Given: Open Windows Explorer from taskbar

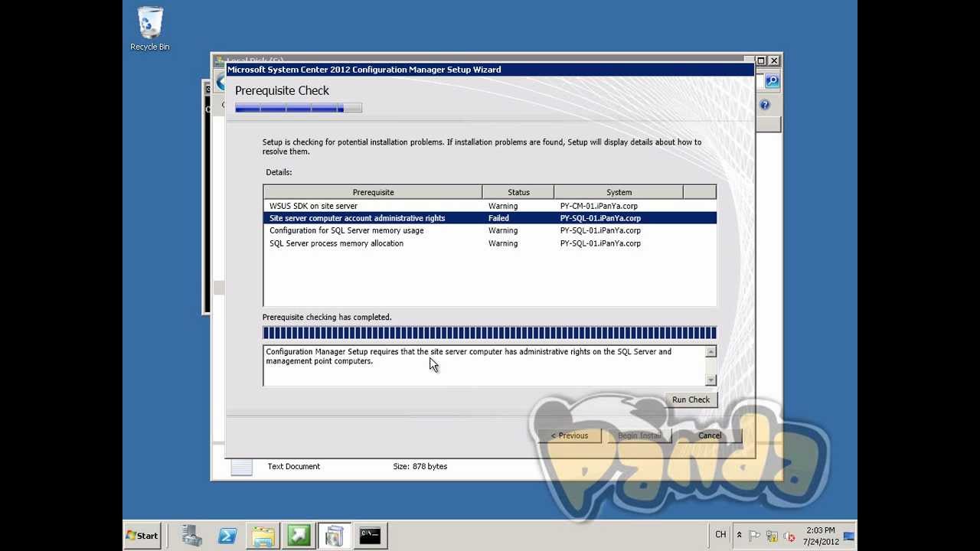Looking at the screenshot, I should 263,536.
